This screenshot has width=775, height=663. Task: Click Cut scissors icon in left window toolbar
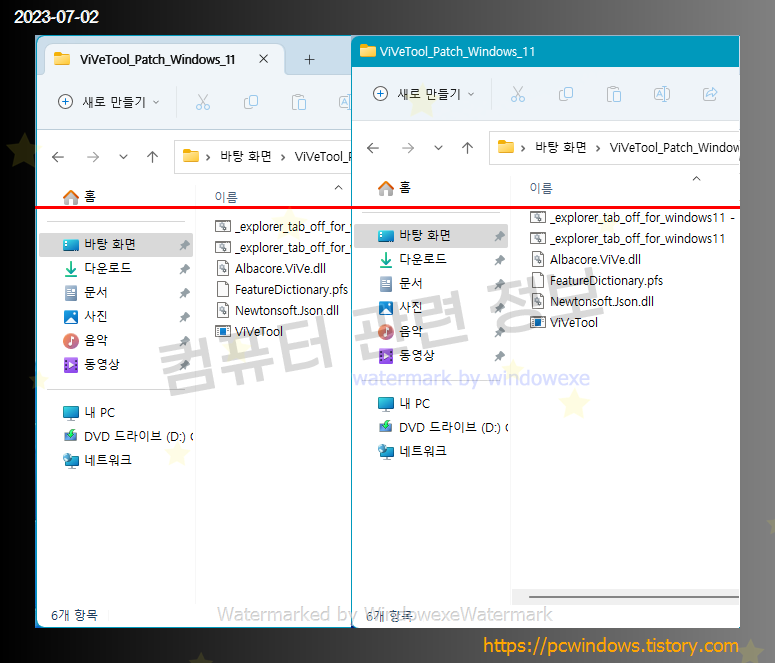203,102
